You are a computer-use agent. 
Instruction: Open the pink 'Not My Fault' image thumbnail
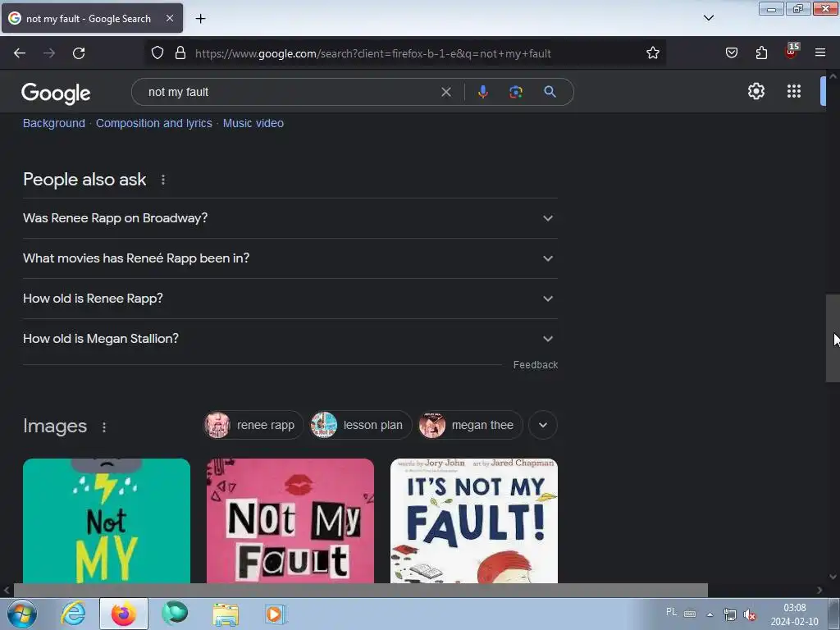290,521
